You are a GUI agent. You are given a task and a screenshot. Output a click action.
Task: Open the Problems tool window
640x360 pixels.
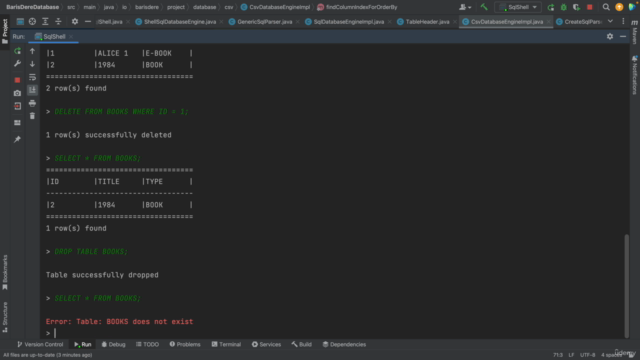click(185, 344)
